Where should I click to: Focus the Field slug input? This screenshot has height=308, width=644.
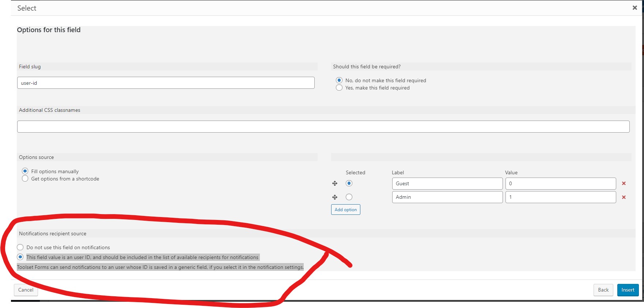click(166, 83)
